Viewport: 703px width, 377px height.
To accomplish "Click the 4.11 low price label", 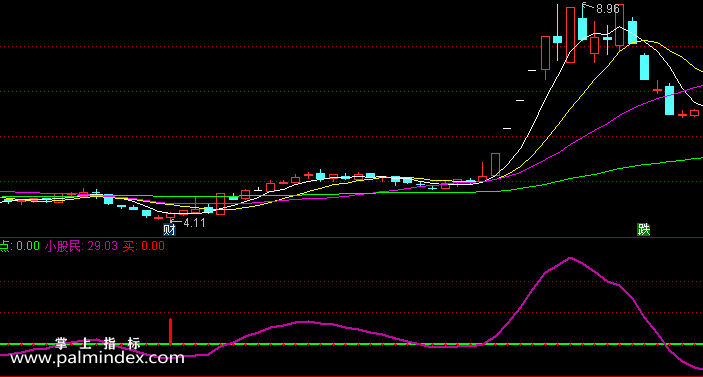I will click(194, 223).
